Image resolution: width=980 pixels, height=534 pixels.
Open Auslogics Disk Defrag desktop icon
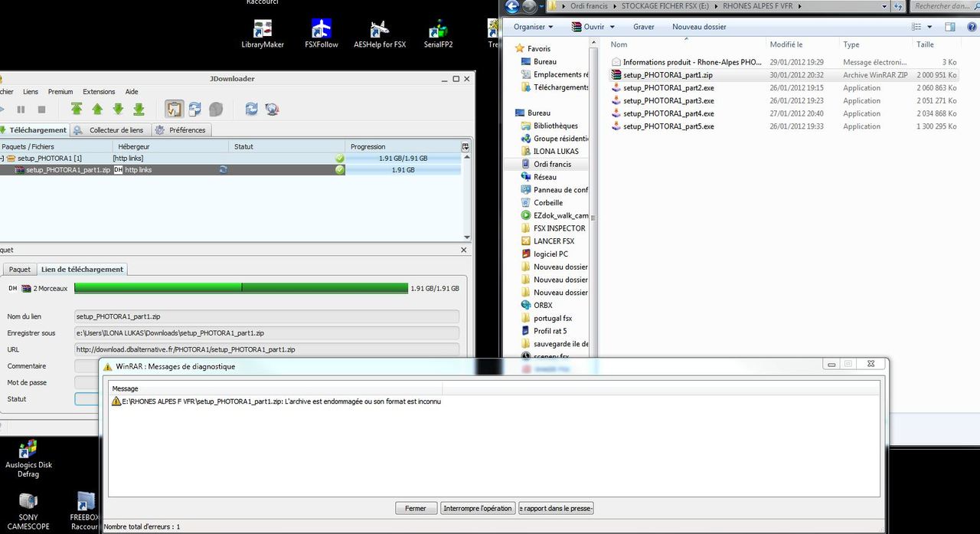[28, 460]
